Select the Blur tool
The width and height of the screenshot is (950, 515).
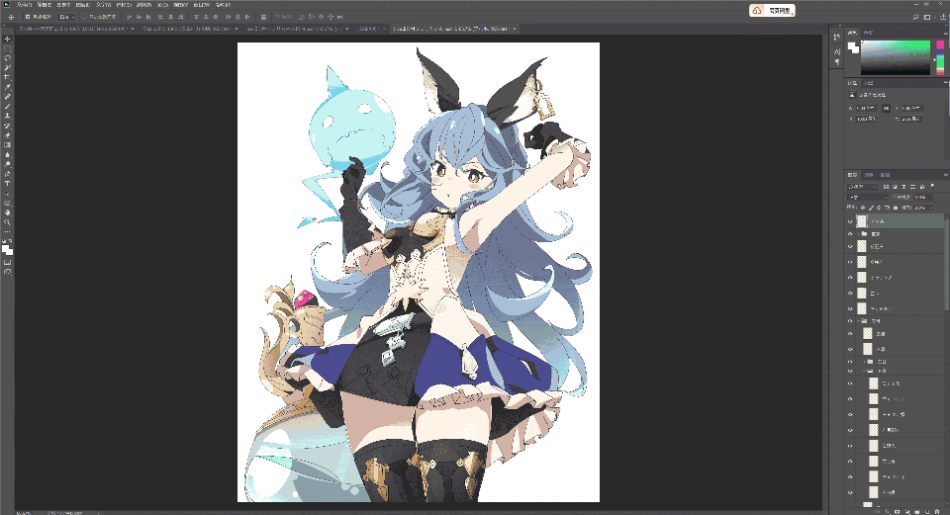[7, 155]
